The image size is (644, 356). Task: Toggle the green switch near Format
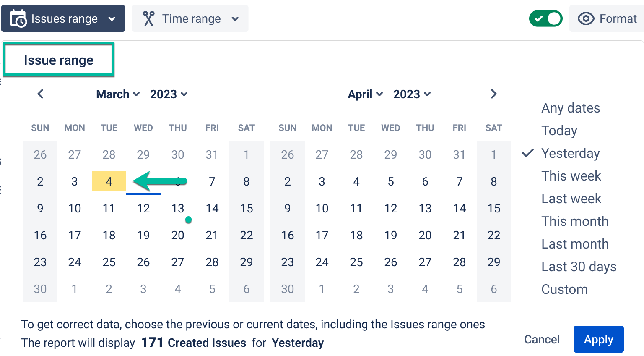[x=545, y=19]
